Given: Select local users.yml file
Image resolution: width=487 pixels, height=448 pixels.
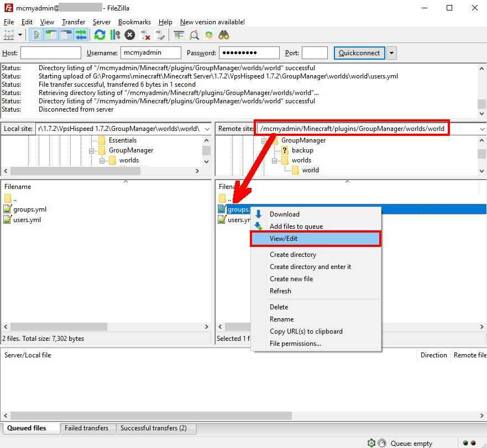Looking at the screenshot, I should coord(27,220).
